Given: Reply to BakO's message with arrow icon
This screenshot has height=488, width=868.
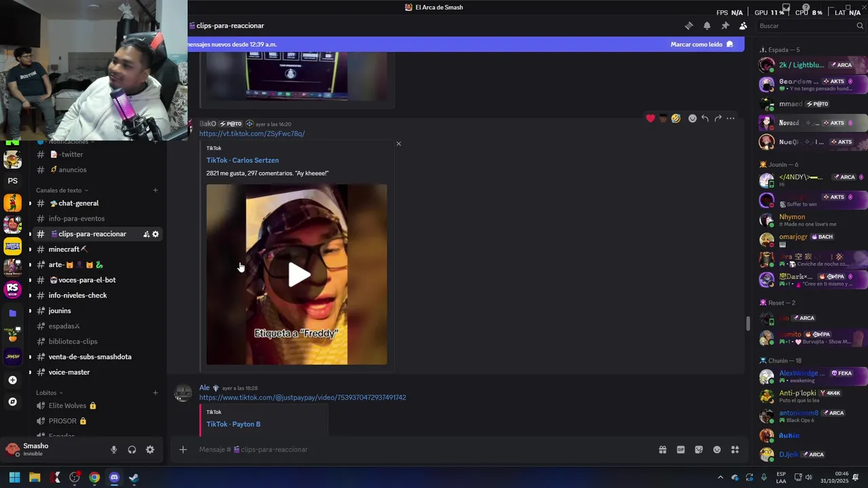Looking at the screenshot, I should coord(705,119).
